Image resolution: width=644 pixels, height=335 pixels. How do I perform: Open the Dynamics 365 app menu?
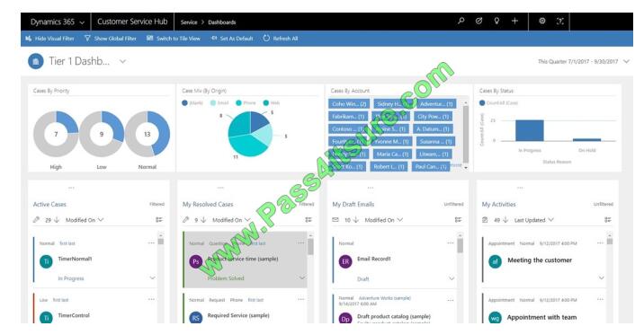57,22
